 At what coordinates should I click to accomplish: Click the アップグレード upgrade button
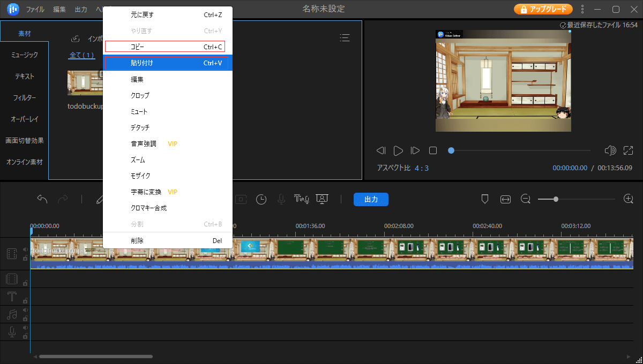(543, 9)
